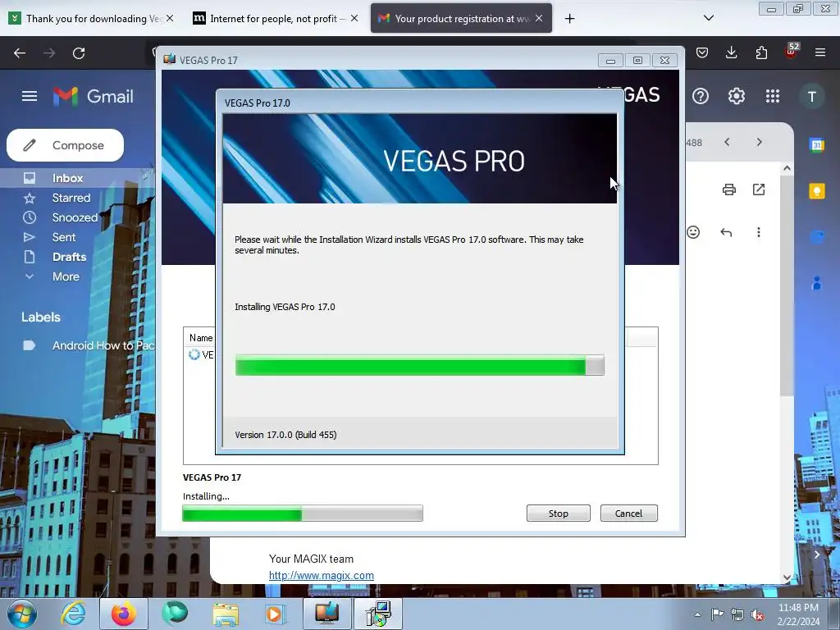
Task: Open the list all tabs dropdown
Action: (x=708, y=18)
